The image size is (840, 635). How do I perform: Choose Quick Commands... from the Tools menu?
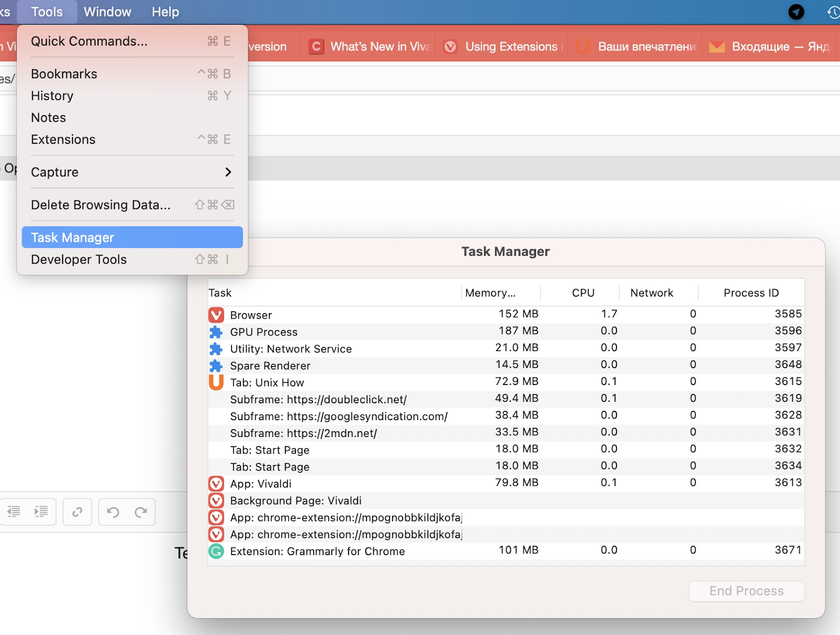point(132,41)
